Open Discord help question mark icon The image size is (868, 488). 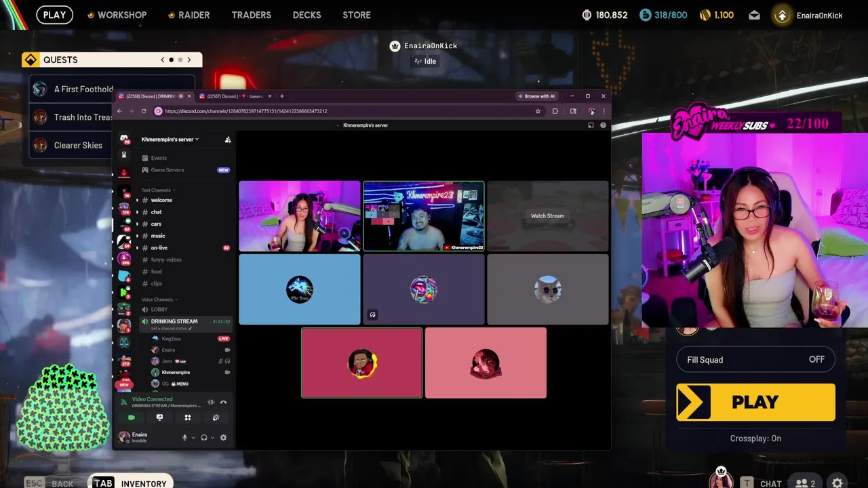(x=603, y=125)
